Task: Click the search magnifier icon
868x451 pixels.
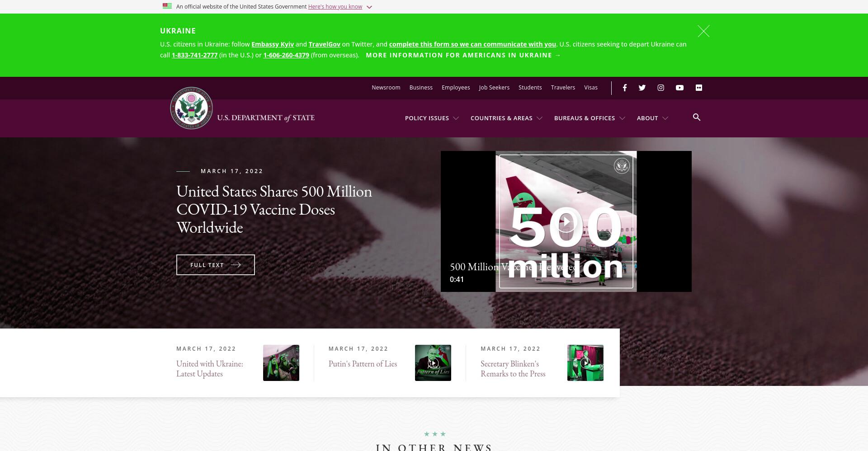Action: click(x=697, y=117)
